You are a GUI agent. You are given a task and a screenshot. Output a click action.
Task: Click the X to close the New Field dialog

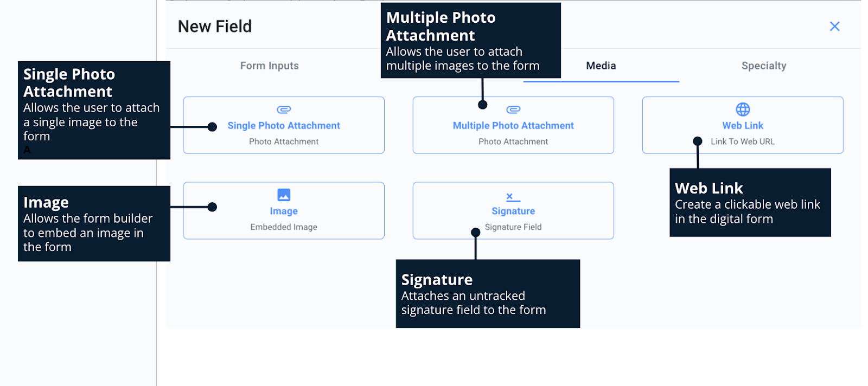tap(834, 26)
